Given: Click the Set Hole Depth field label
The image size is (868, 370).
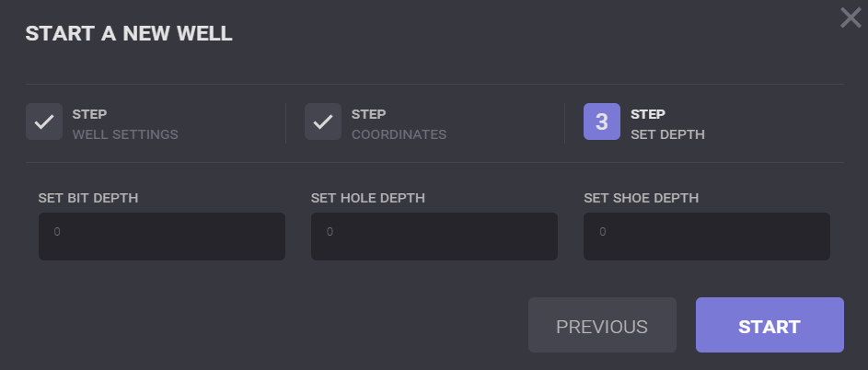Looking at the screenshot, I should 368,198.
